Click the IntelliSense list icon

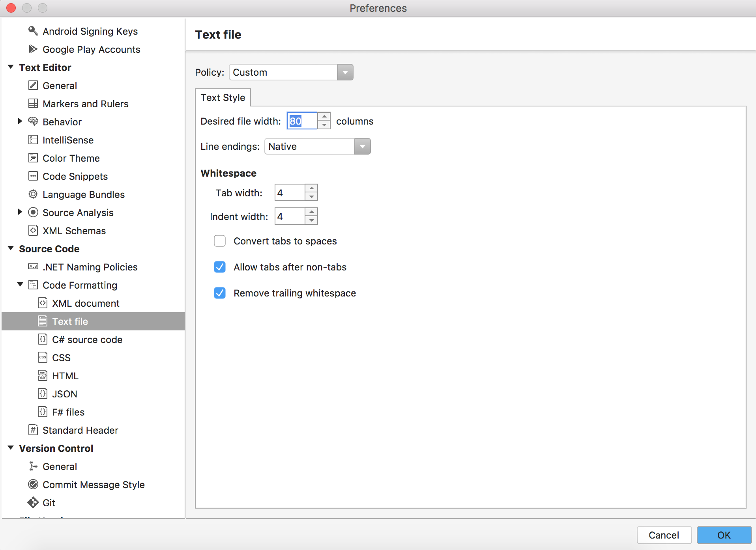tap(33, 140)
